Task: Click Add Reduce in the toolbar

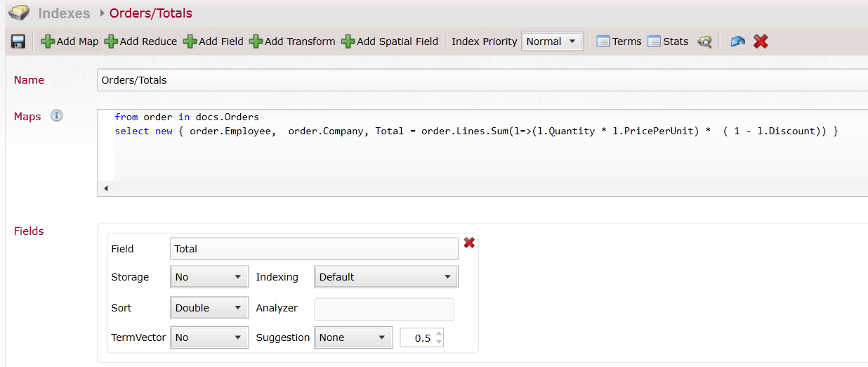Action: point(140,41)
